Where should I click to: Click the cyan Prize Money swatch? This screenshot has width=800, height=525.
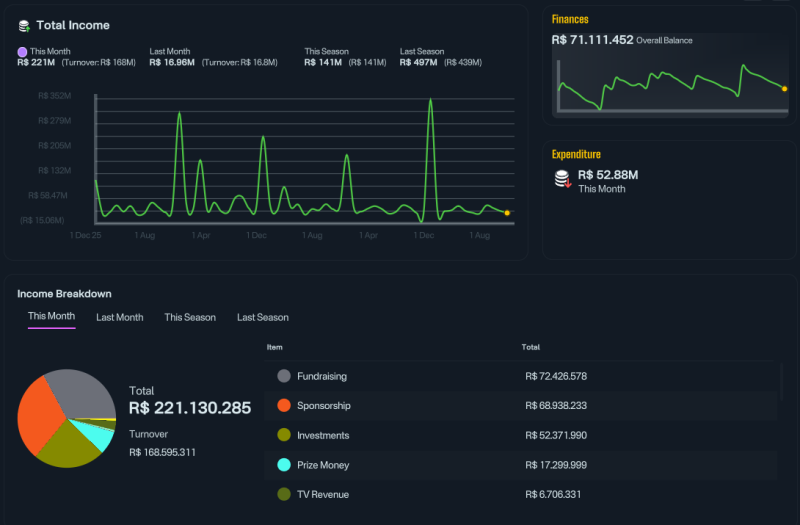284,465
